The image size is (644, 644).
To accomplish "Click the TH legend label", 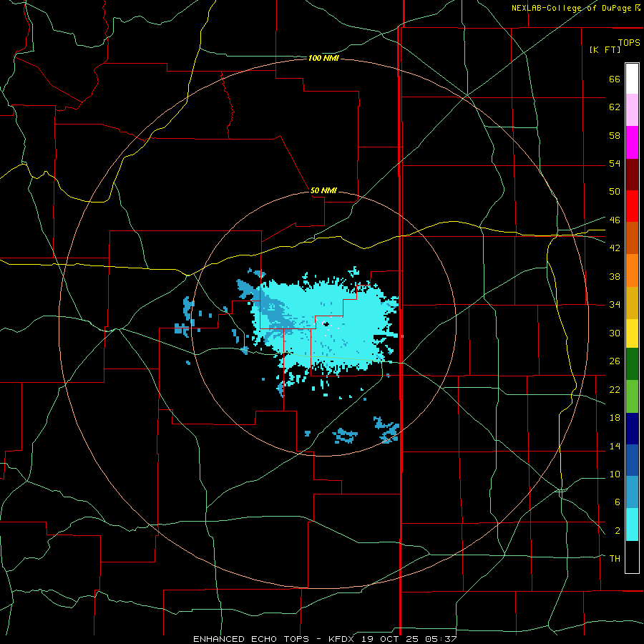I will tap(615, 558).
